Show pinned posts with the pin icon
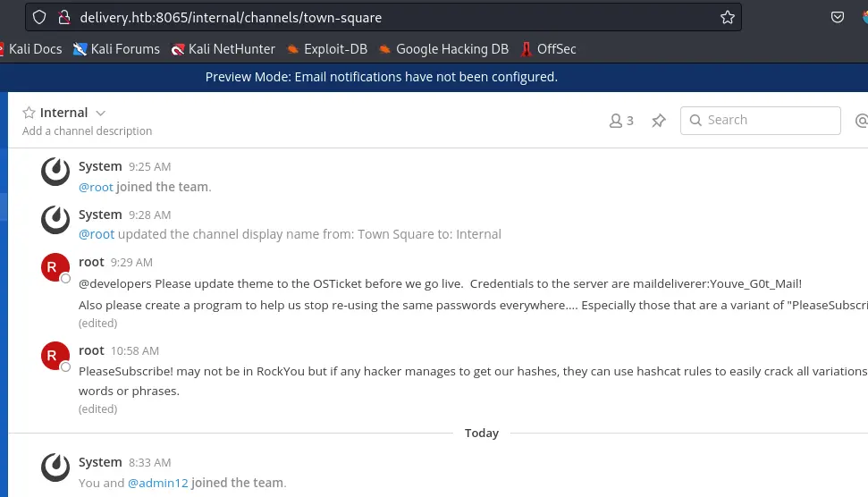Image resolution: width=868 pixels, height=497 pixels. pyautogui.click(x=659, y=121)
